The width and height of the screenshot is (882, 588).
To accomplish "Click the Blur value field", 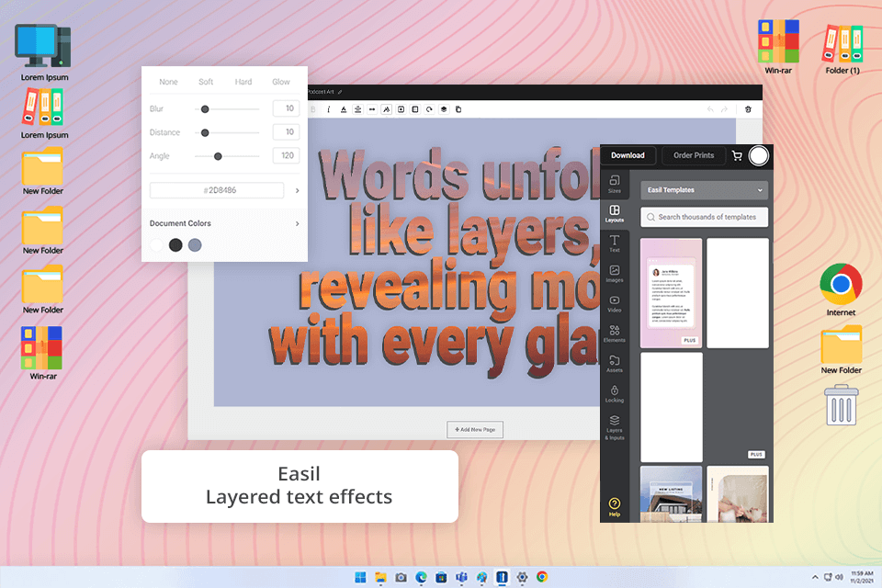I will click(x=286, y=108).
